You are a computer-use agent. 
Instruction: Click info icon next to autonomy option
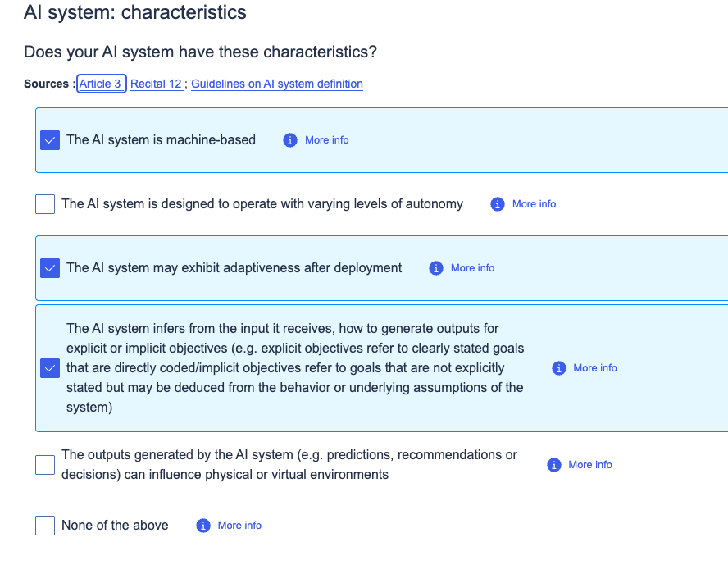tap(497, 204)
